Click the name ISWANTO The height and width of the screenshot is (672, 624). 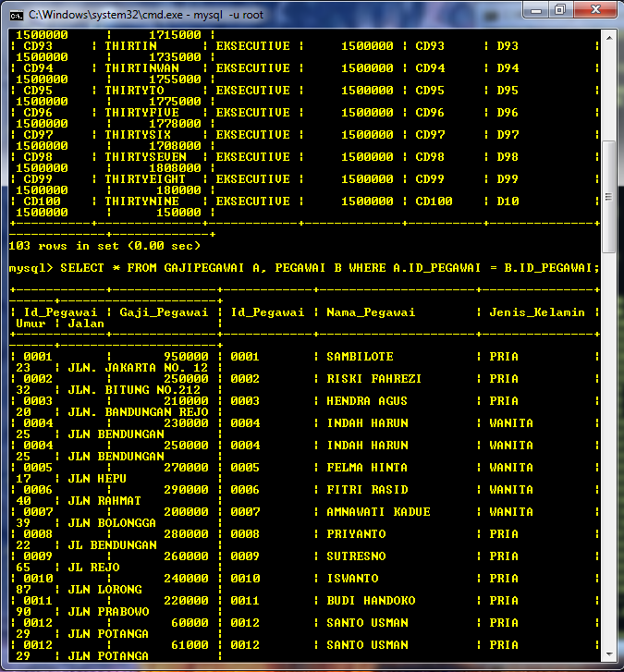coord(353,579)
